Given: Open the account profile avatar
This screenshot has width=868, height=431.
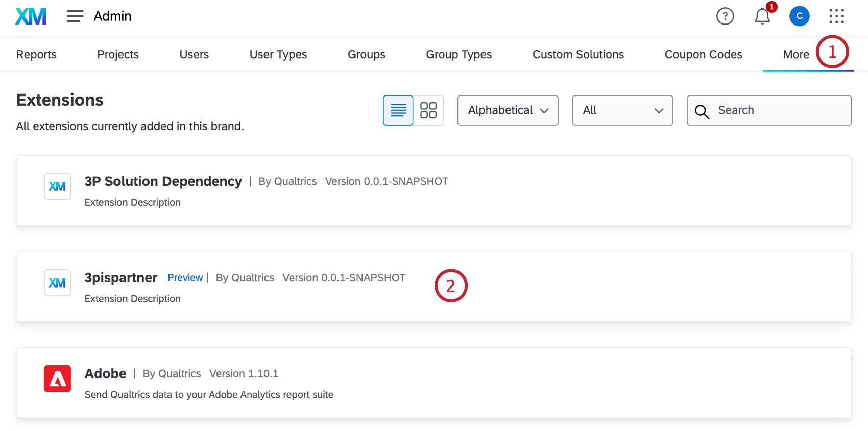Looking at the screenshot, I should pyautogui.click(x=799, y=16).
